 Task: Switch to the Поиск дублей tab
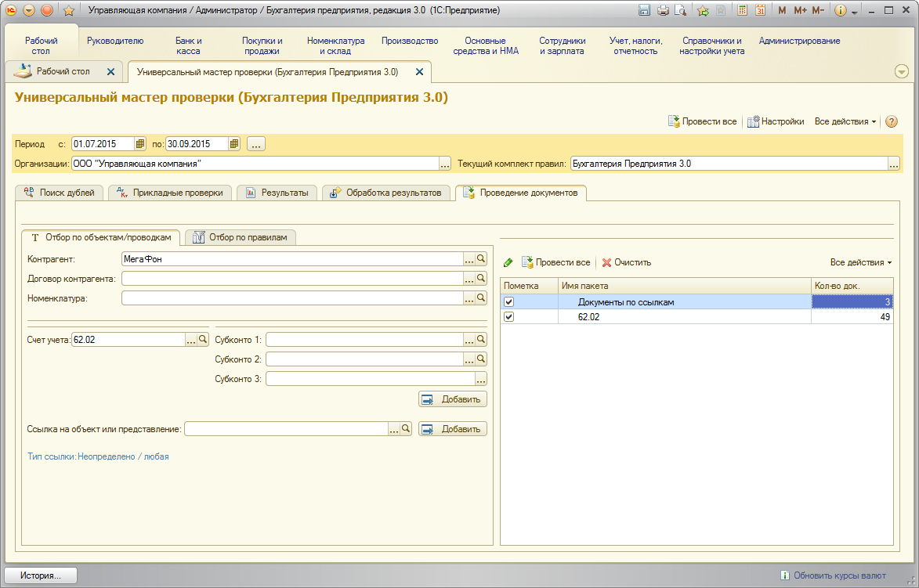pos(59,193)
